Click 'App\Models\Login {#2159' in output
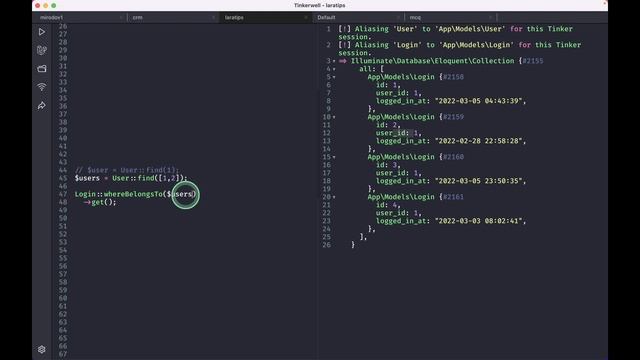The width and height of the screenshot is (640, 360). (416, 117)
